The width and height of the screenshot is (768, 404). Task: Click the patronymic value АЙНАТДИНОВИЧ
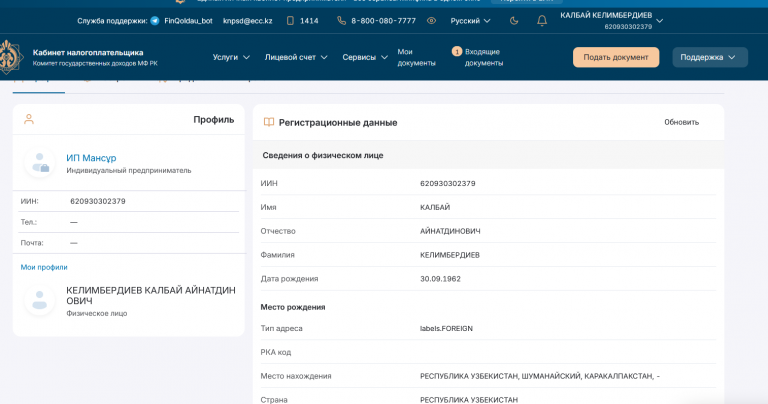coord(450,231)
